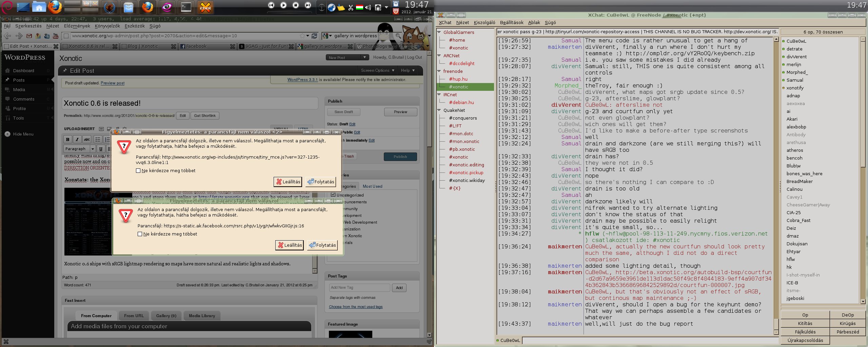Expand the WordPress Help dropdown
Viewport: 868px width, 347px height.
(408, 70)
